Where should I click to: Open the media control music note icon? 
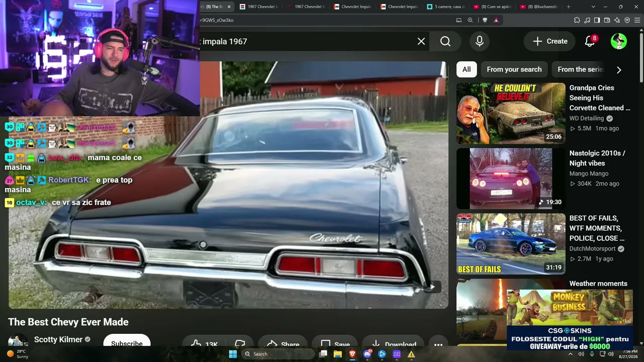coord(587,20)
